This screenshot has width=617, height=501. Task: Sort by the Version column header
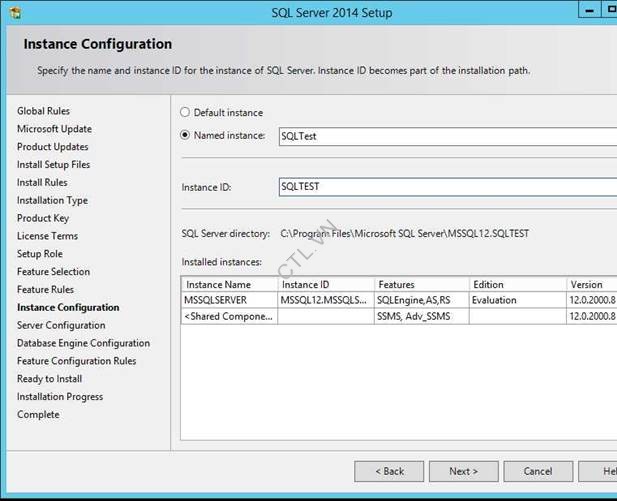point(591,284)
